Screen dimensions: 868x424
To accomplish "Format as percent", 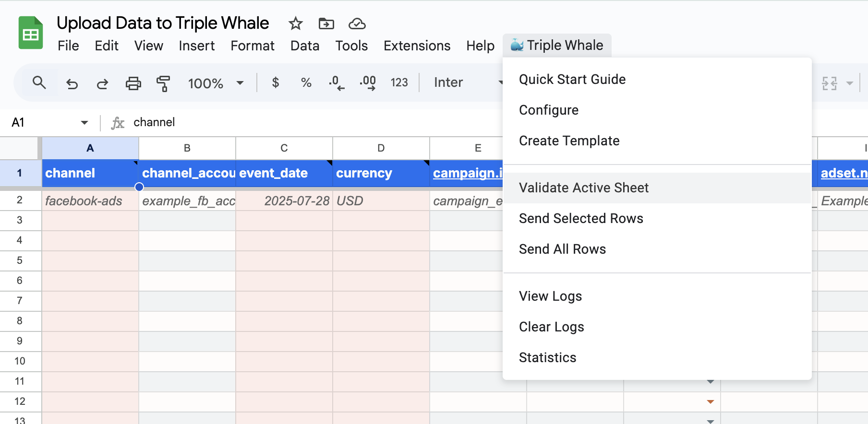I will [x=306, y=83].
